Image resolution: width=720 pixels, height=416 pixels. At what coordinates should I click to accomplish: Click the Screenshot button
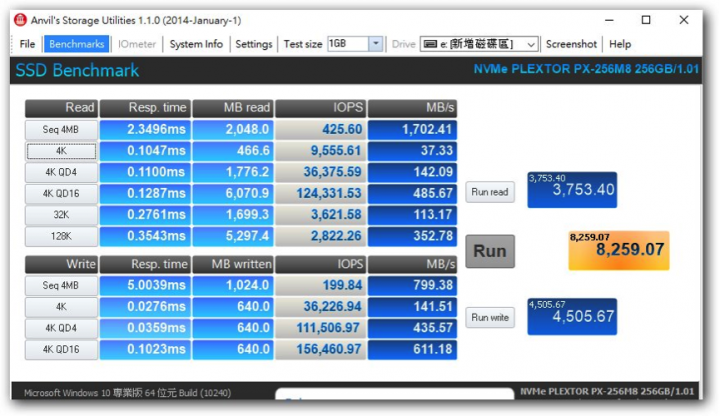coord(571,44)
